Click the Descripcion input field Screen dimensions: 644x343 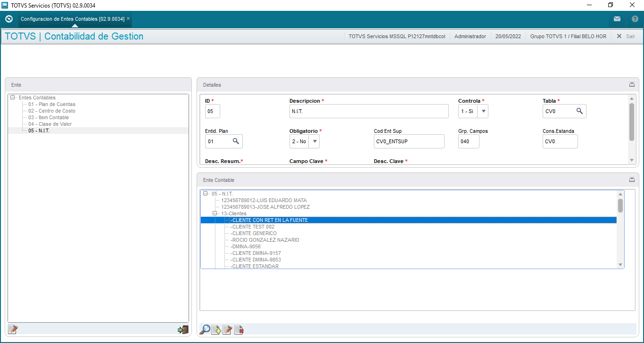pyautogui.click(x=369, y=111)
